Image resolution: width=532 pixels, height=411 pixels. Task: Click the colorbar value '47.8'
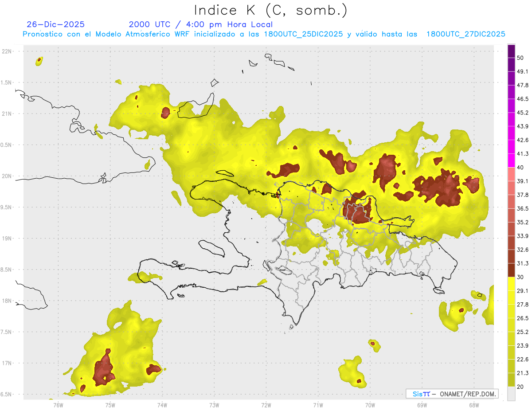click(523, 85)
